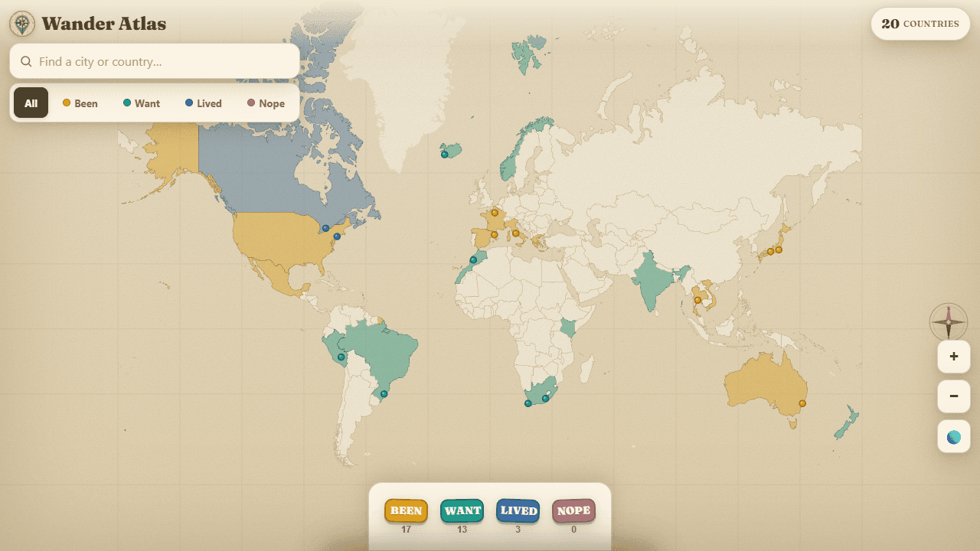980x551 pixels.
Task: Click the pin on Brazil's southeast coast
Action: 384,395
